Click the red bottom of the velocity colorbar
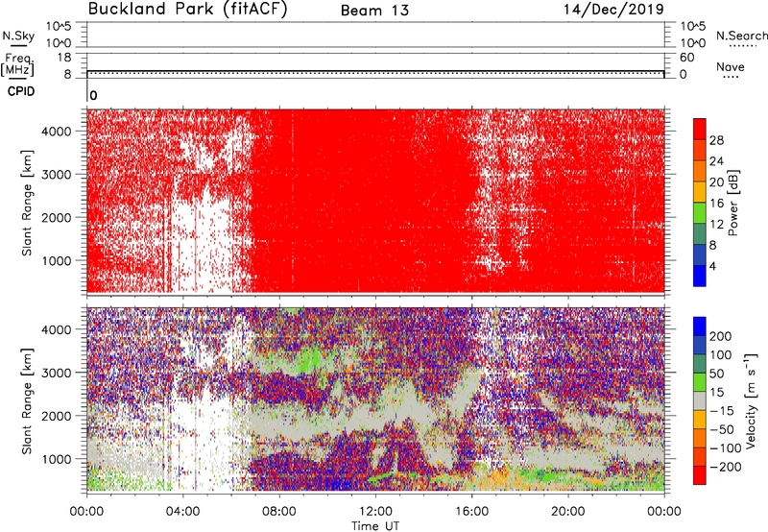The image size is (768, 532). click(700, 475)
